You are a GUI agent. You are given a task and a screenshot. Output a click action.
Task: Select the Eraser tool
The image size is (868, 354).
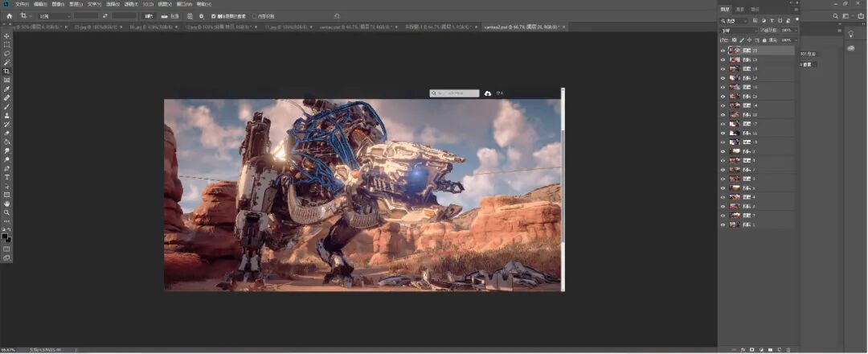(7, 133)
